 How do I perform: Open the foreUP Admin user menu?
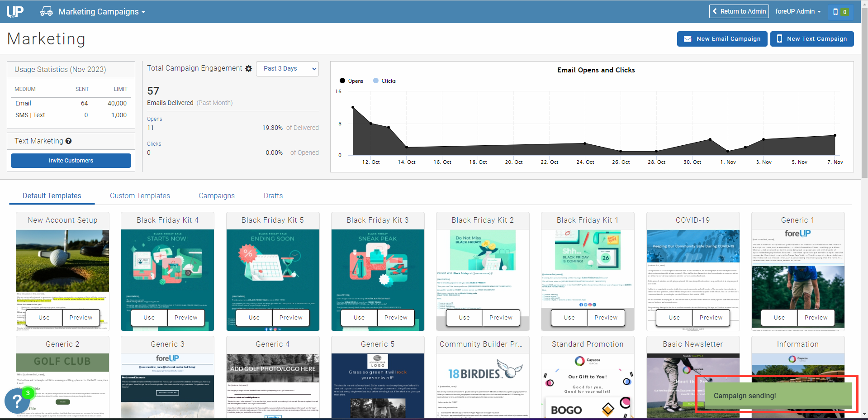pos(798,11)
